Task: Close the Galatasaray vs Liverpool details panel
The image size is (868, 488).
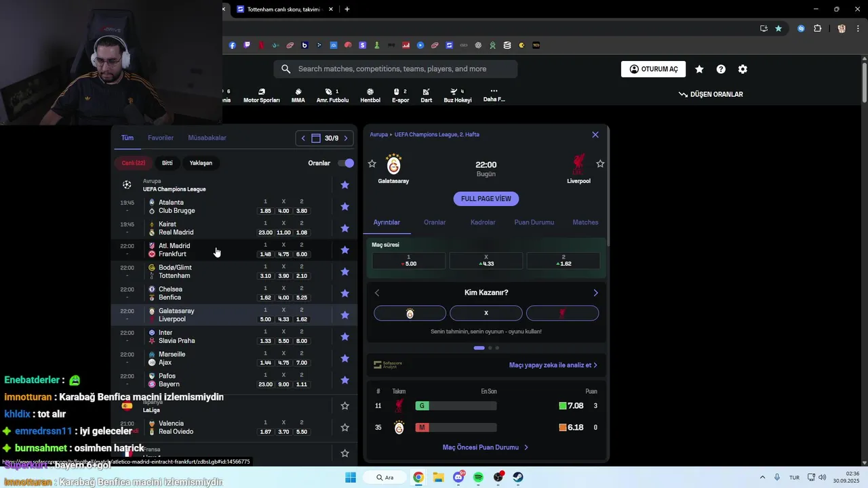Action: [595, 135]
